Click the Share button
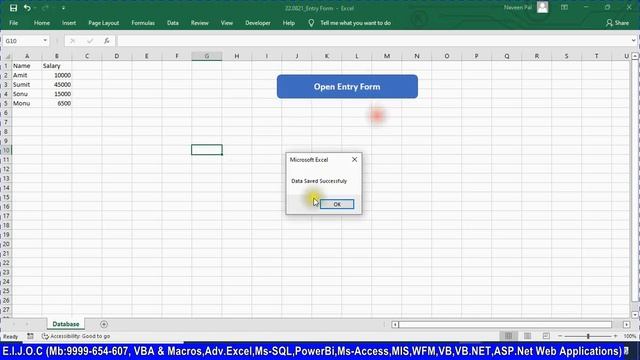 coord(618,23)
